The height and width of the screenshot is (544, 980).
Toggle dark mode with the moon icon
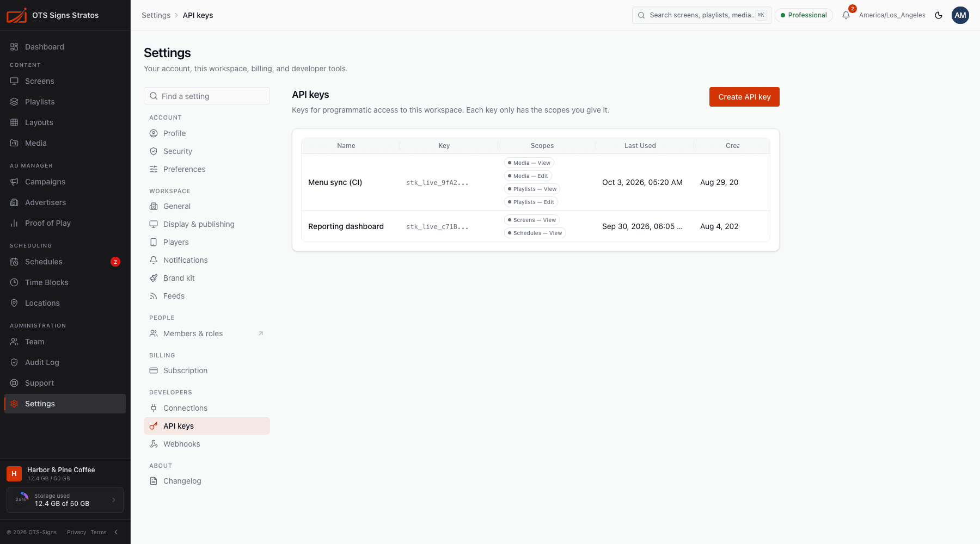coord(939,15)
